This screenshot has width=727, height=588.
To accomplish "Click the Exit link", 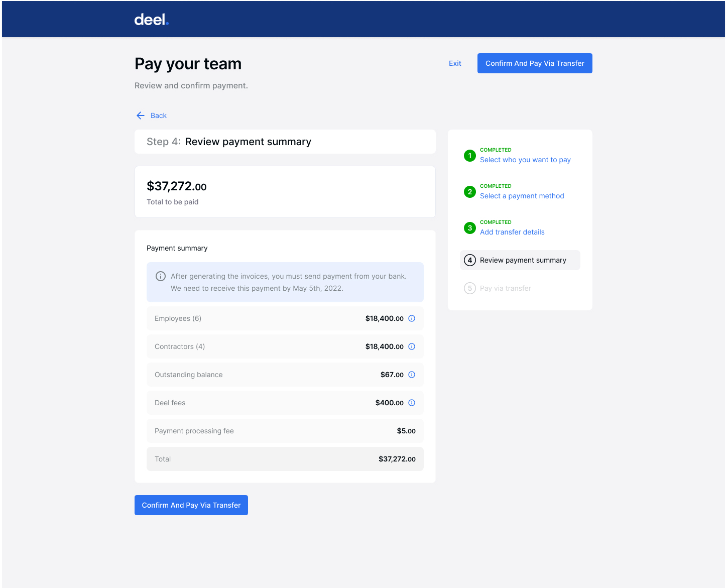I will (455, 63).
